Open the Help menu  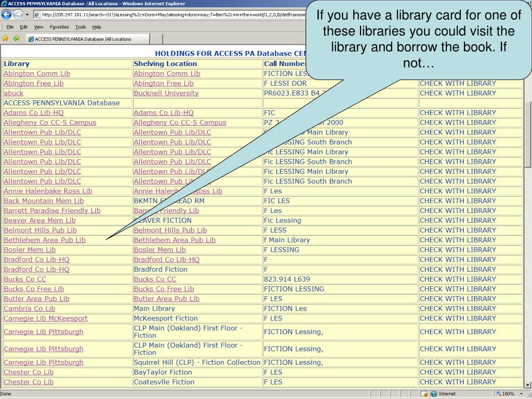tap(97, 27)
